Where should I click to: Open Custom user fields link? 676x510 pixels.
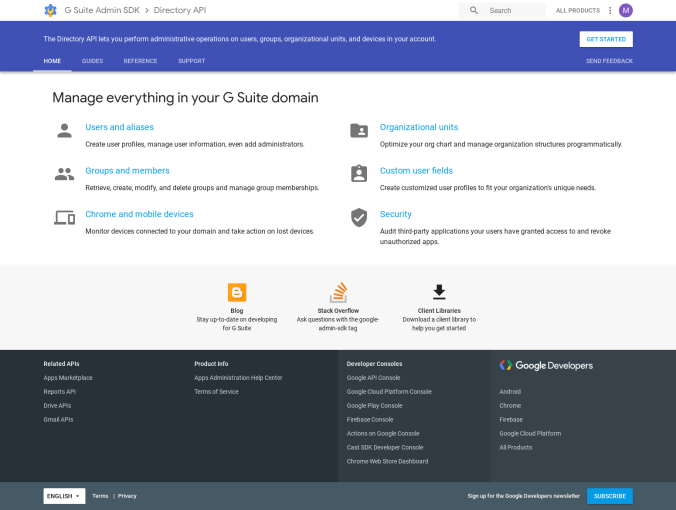pyautogui.click(x=416, y=171)
